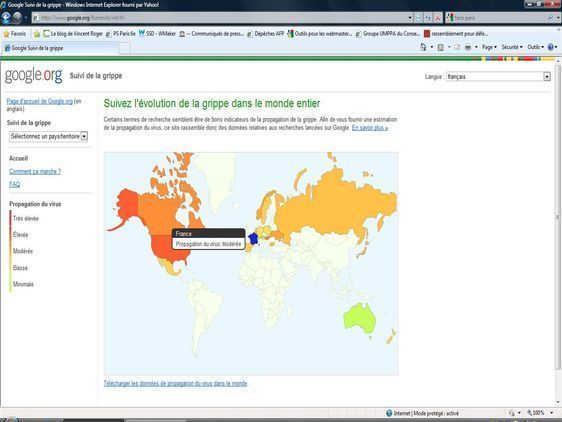Click the Basse legend label

[20, 268]
